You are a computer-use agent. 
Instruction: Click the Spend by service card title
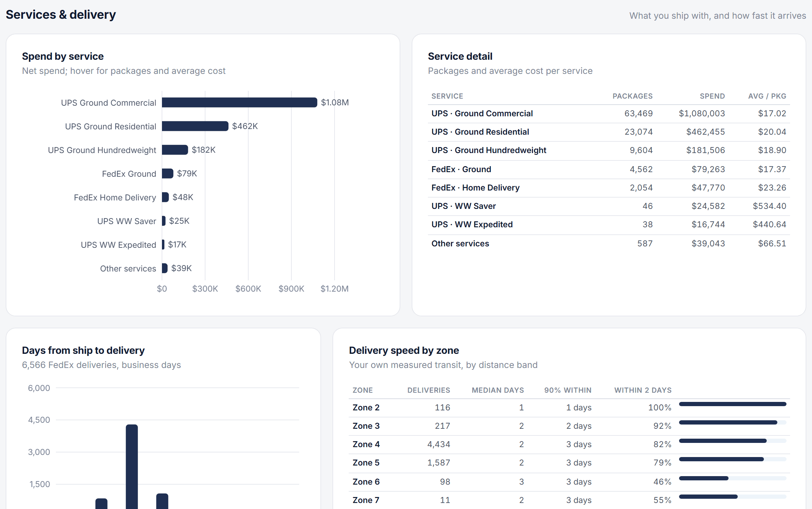click(x=63, y=56)
